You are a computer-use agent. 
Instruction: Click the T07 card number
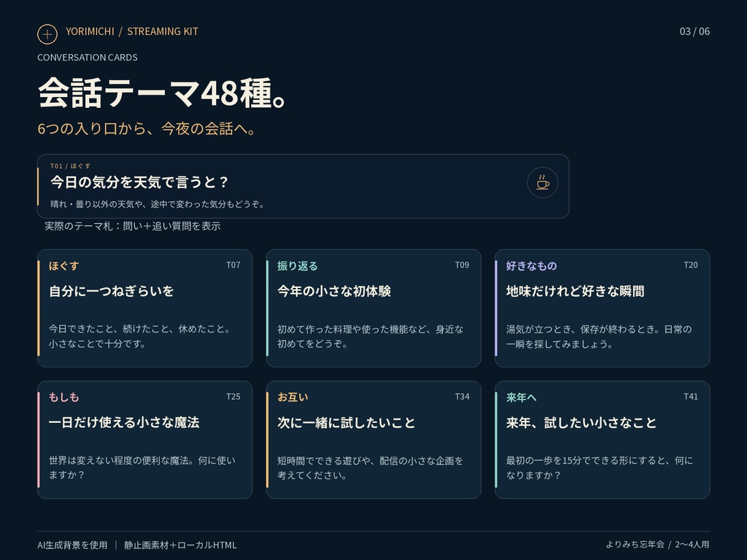(x=233, y=265)
